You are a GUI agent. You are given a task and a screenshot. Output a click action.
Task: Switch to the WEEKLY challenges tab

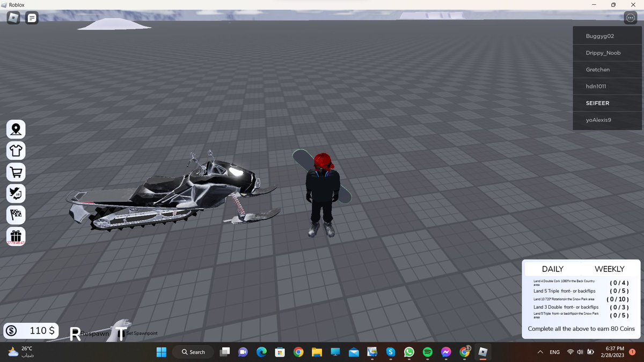tap(610, 269)
